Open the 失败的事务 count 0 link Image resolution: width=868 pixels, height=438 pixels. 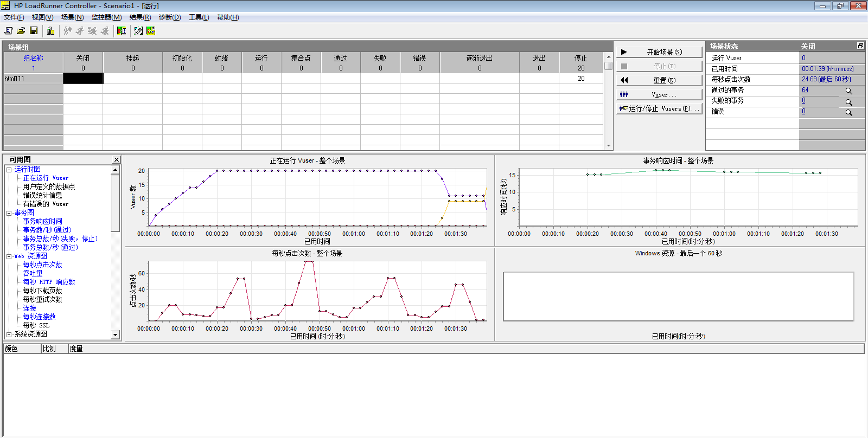[x=803, y=100]
